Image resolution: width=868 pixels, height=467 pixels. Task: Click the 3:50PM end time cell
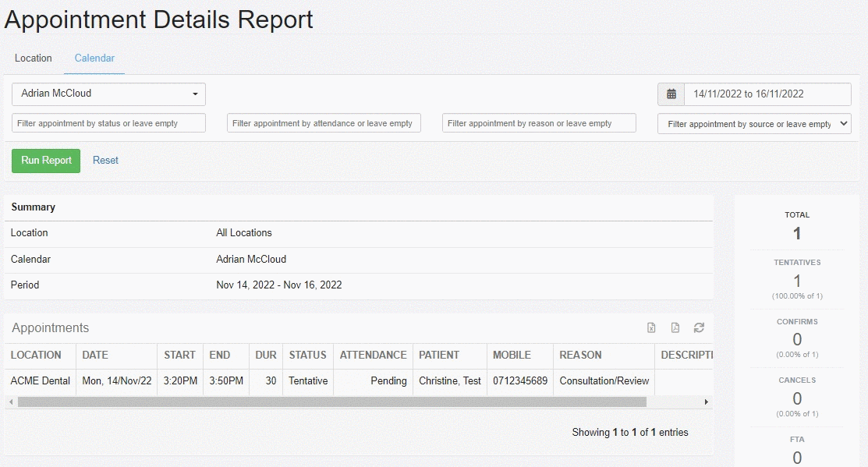tap(226, 381)
